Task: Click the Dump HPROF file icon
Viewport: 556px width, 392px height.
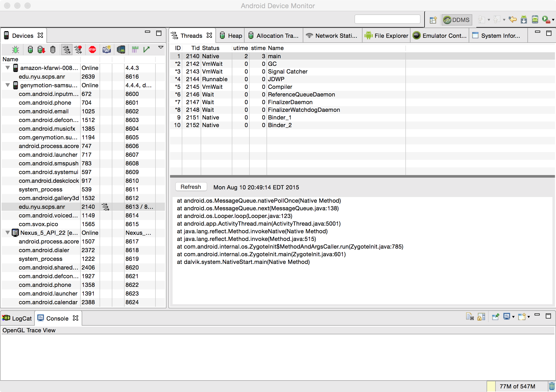Action: coord(41,50)
